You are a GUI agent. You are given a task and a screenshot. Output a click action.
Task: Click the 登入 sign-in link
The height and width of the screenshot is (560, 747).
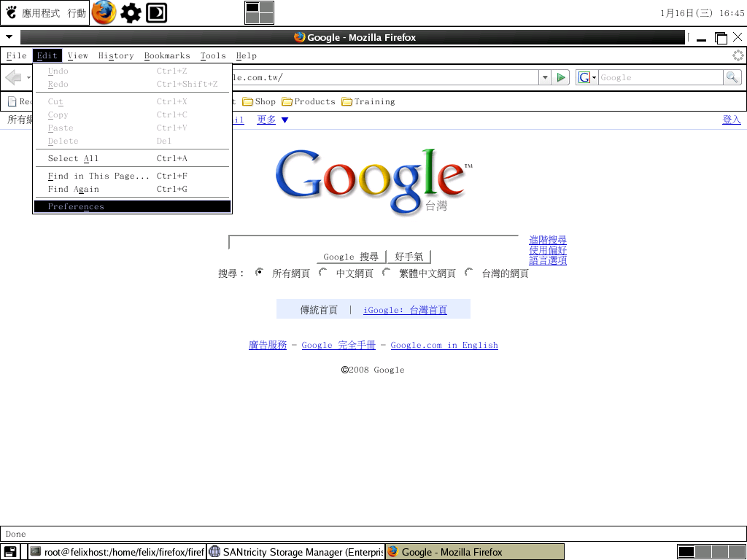(732, 120)
